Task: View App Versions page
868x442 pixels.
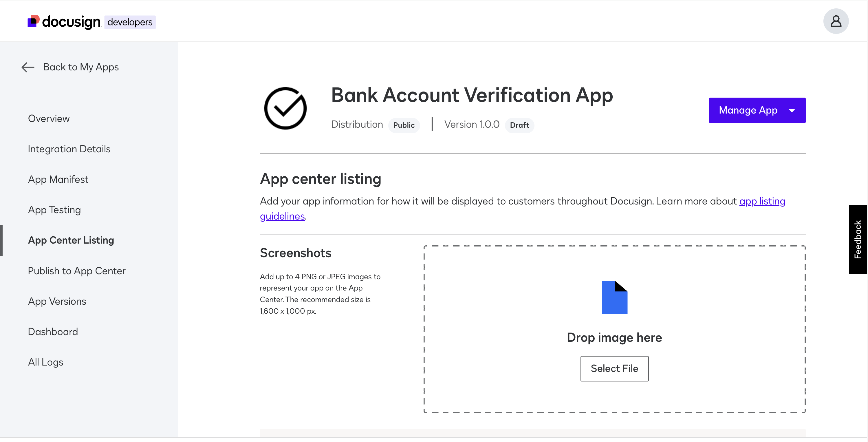Action: point(57,301)
